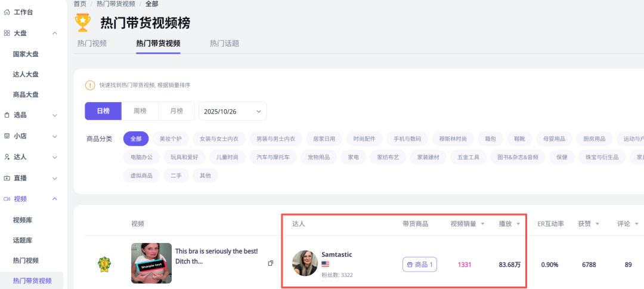644x289 pixels.
Task: Open the 工作台 home icon in sidebar
Action: [x=7, y=12]
